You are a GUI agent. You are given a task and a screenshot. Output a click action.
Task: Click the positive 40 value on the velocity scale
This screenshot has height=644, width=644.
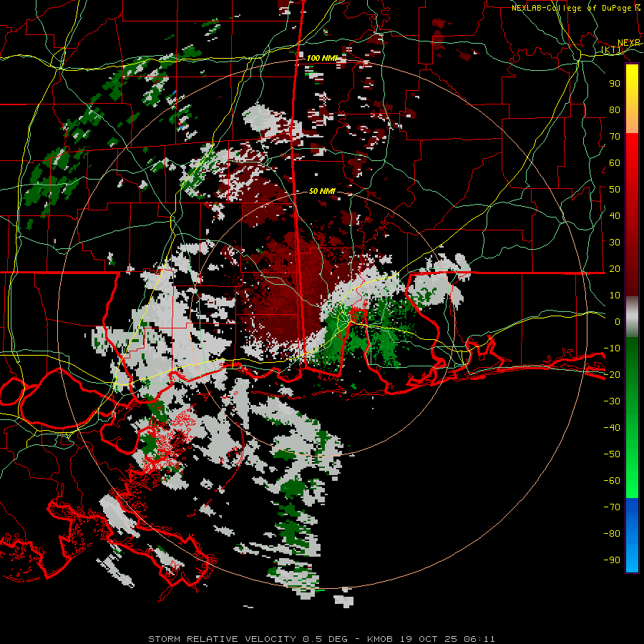point(615,215)
